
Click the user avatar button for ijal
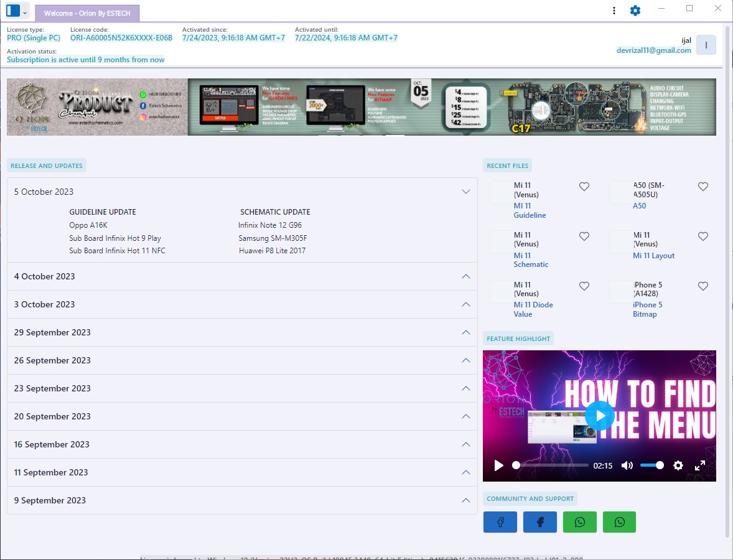point(706,45)
